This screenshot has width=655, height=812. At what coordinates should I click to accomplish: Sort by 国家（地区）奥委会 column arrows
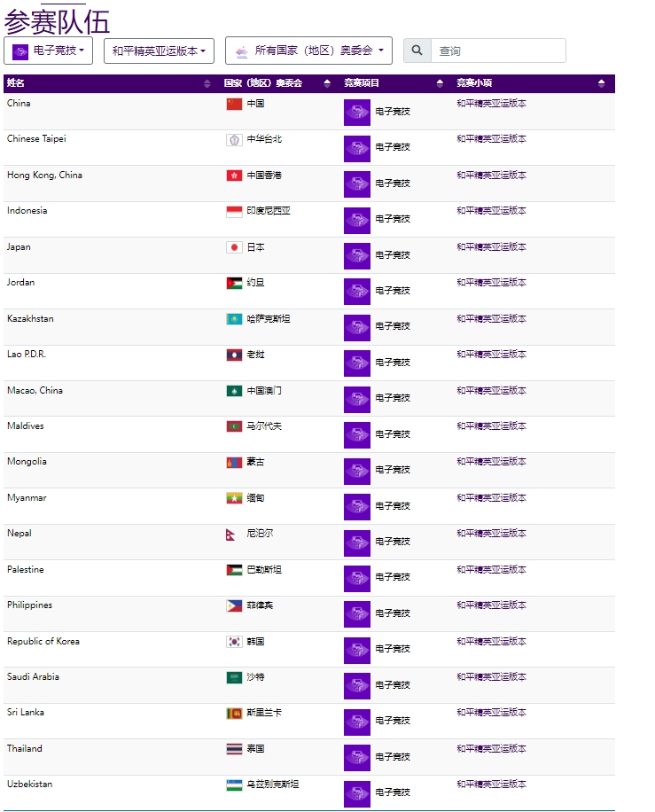327,83
